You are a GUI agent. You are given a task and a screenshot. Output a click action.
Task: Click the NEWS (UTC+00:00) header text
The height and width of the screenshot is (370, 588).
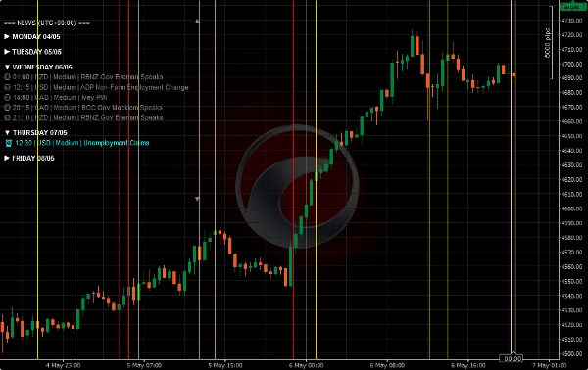point(47,23)
